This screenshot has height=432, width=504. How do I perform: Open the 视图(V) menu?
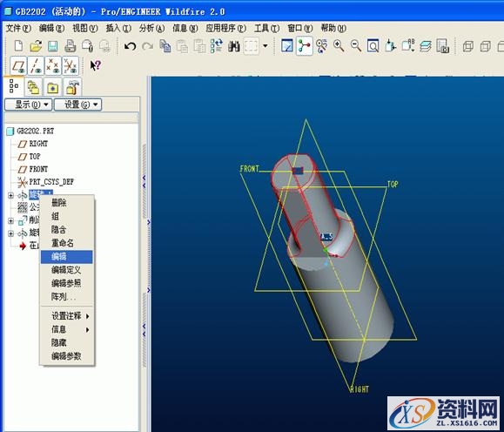click(x=84, y=29)
